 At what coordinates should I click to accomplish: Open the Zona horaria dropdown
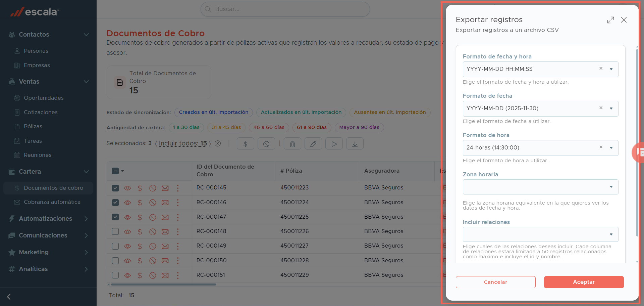point(540,187)
